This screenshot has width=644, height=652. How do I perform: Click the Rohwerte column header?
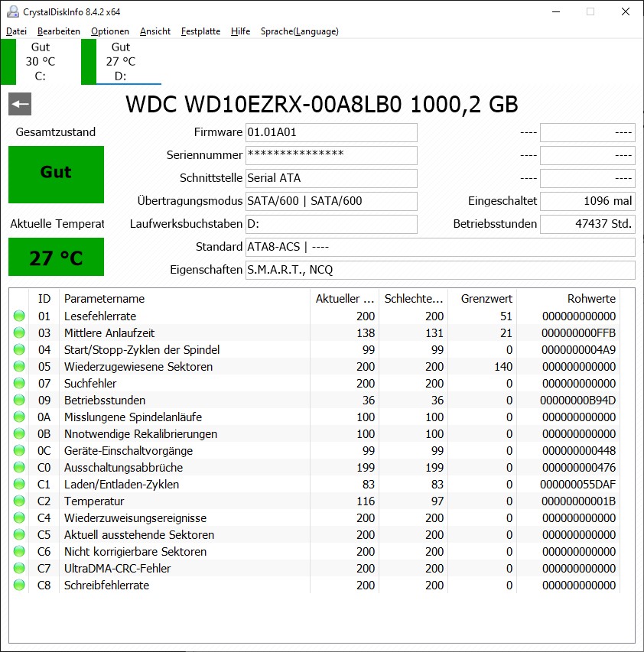[x=568, y=299]
